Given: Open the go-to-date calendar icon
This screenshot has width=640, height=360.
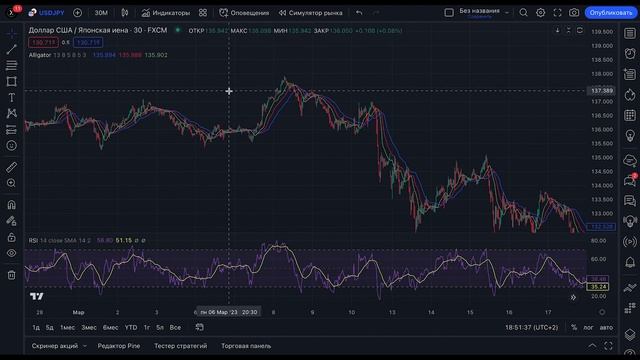Looking at the screenshot, I should coord(200,327).
